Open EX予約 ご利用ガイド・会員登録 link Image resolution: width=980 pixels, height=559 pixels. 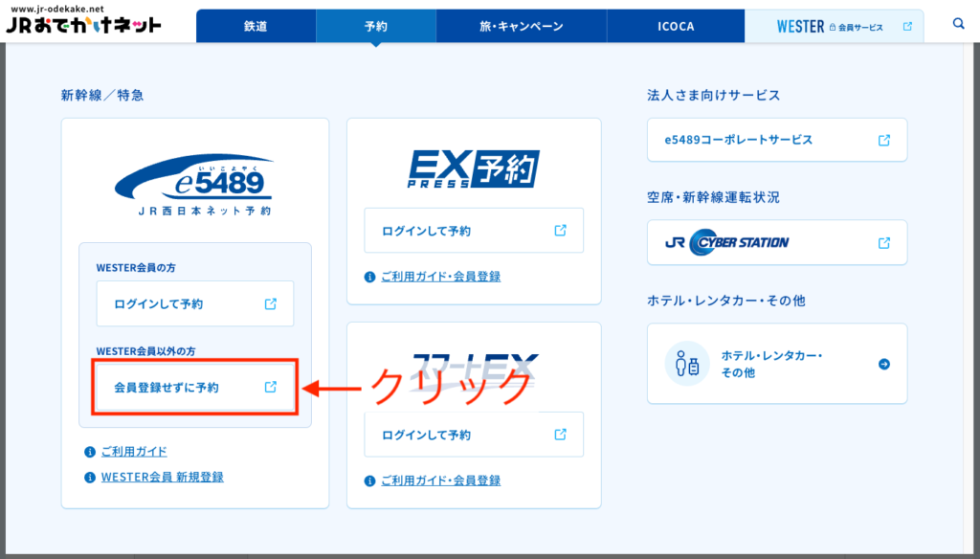point(440,277)
